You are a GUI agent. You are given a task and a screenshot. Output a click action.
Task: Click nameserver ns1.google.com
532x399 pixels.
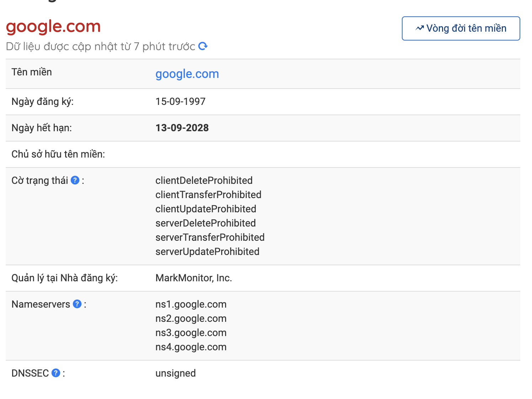191,304
